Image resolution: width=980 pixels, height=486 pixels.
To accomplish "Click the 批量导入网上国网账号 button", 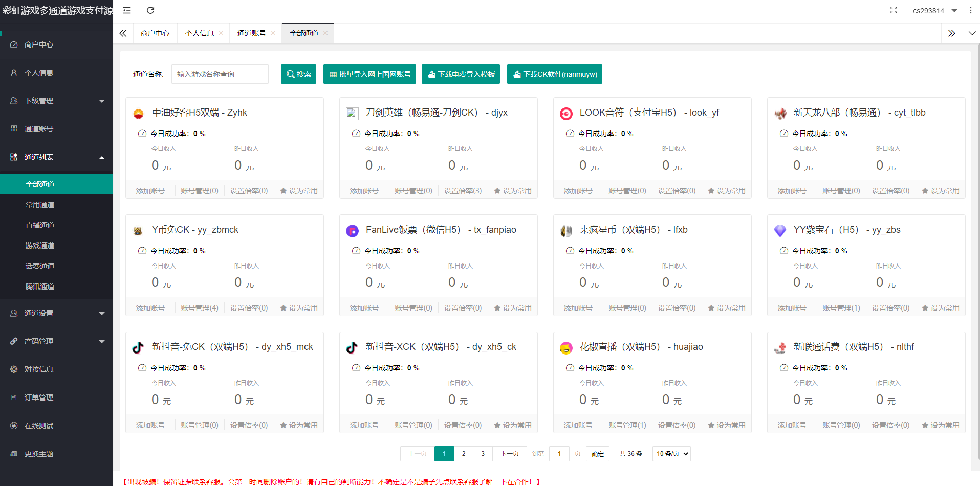I will [369, 74].
